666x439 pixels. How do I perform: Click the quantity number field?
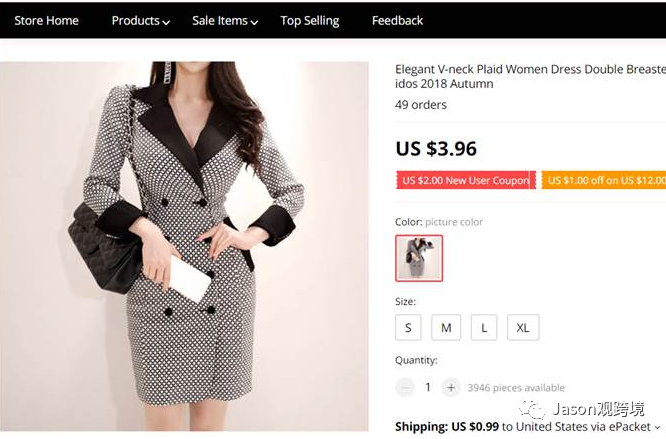point(428,387)
